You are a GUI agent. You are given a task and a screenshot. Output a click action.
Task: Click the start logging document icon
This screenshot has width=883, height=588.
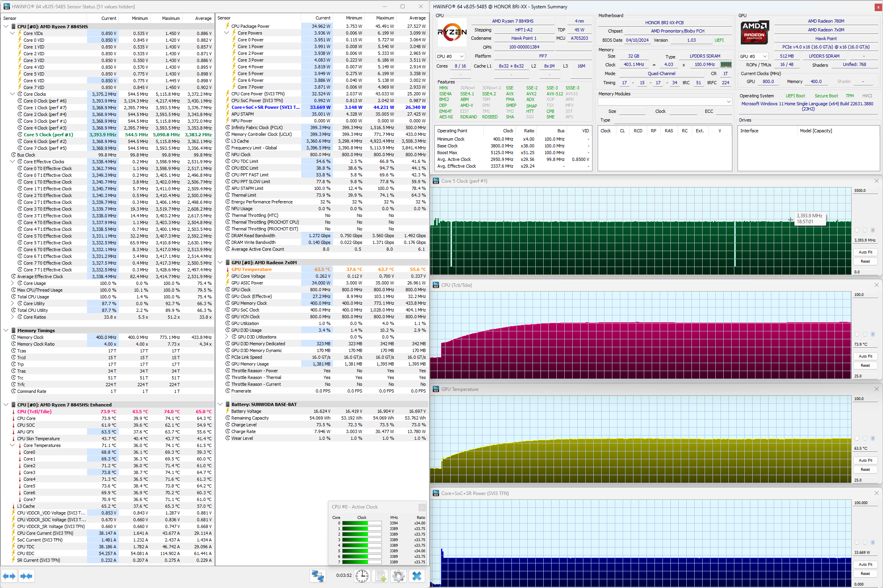click(x=380, y=576)
